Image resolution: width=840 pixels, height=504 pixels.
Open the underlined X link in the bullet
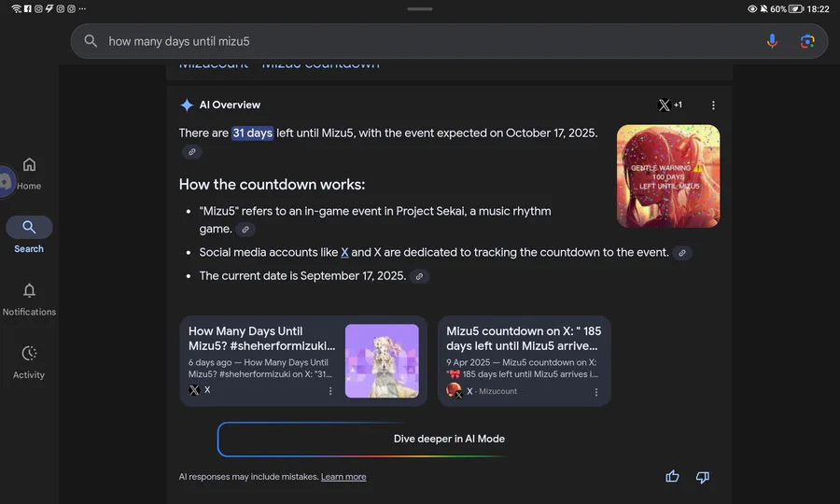344,252
